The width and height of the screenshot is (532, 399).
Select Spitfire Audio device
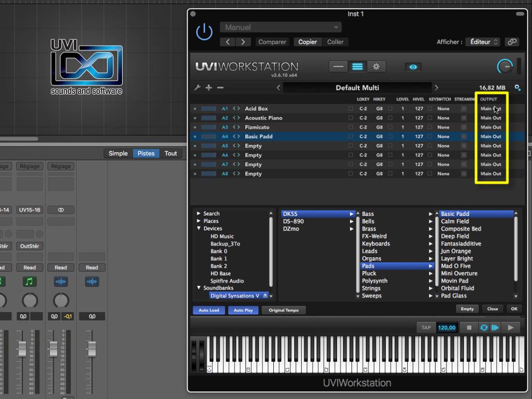[227, 281]
